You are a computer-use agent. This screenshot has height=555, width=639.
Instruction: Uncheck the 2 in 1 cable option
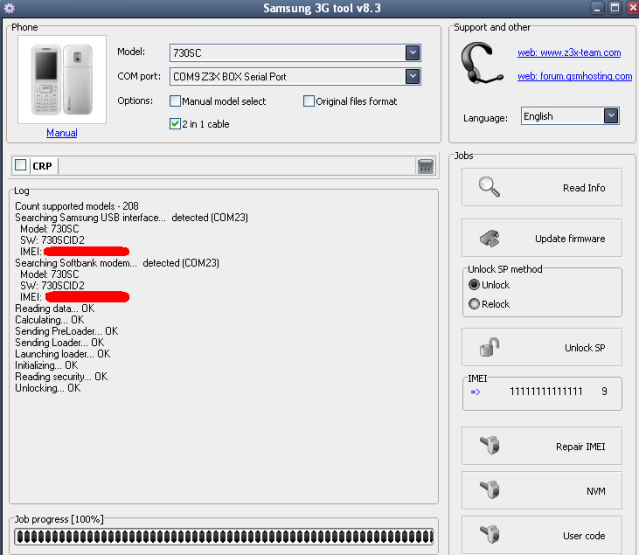175,124
